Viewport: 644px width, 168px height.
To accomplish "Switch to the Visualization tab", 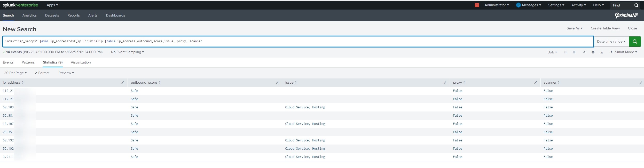I will click(81, 62).
